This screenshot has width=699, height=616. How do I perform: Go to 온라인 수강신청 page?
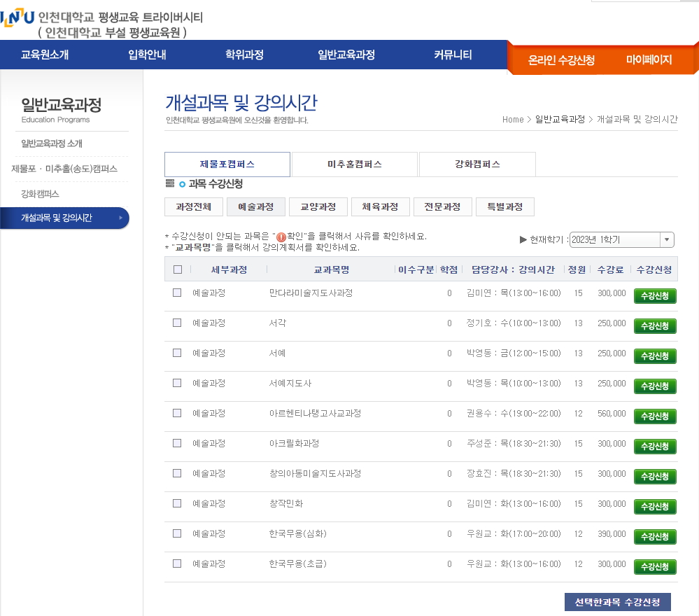point(561,60)
